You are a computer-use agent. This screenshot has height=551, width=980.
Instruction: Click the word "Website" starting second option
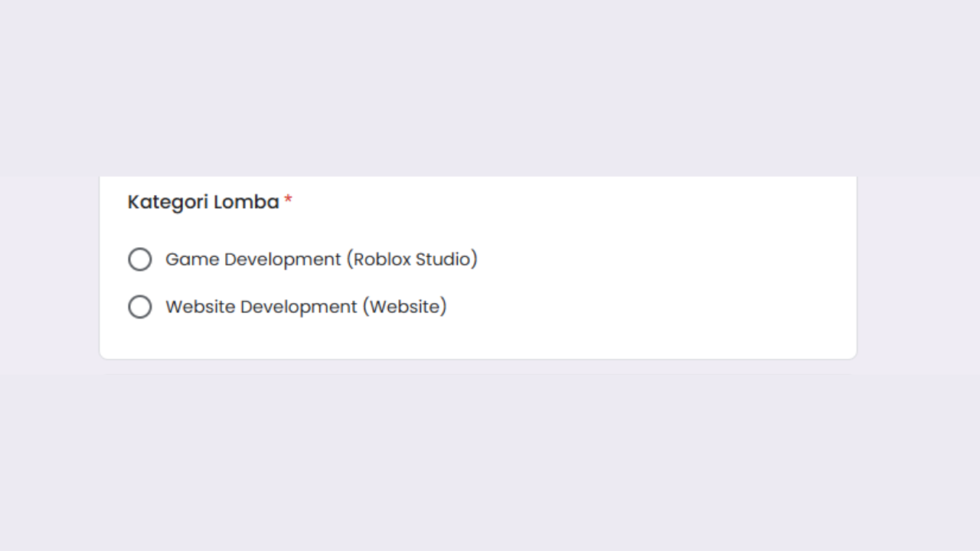coord(200,307)
